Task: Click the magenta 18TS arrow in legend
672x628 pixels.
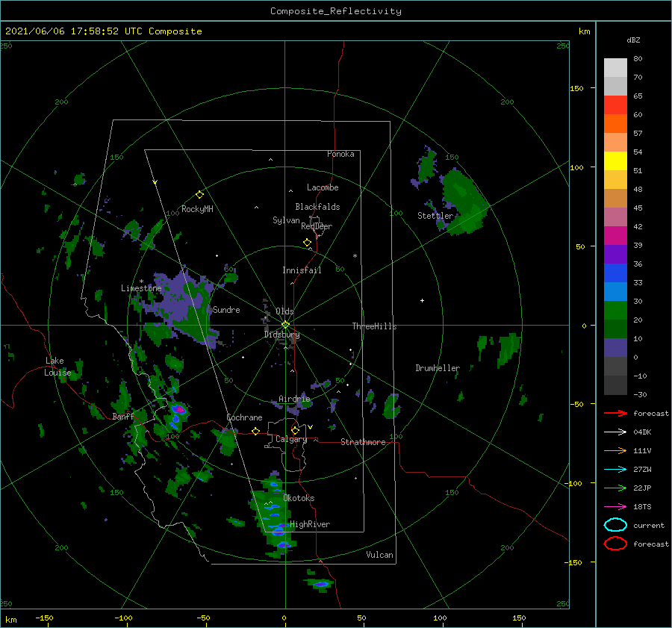Action: (x=615, y=507)
